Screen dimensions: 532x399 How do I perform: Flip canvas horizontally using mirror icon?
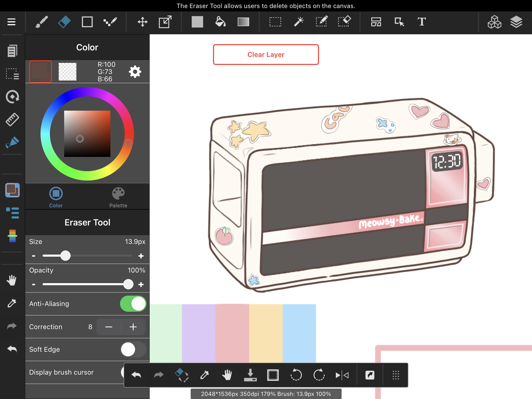click(342, 375)
